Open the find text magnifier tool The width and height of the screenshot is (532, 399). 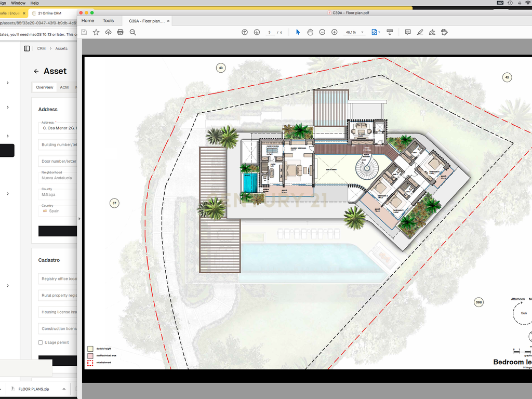pyautogui.click(x=132, y=32)
